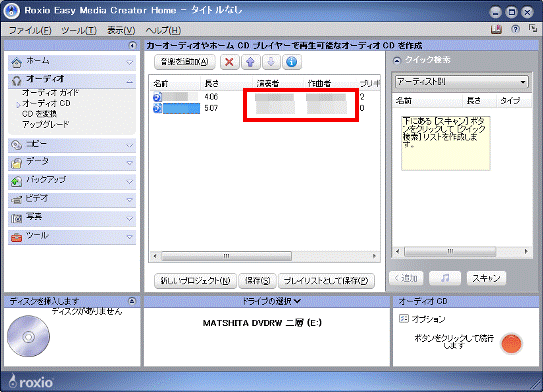Click the ビデオ camera icon
Image resolution: width=543 pixels, height=392 pixels.
point(16,200)
